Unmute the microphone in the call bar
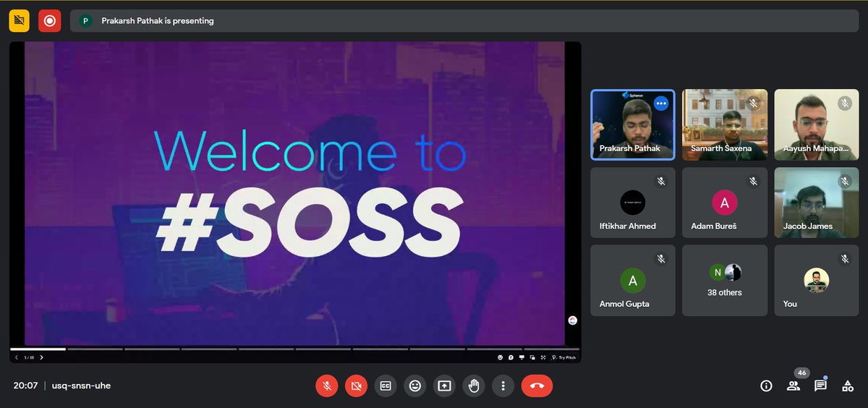The height and width of the screenshot is (408, 868). tap(327, 386)
